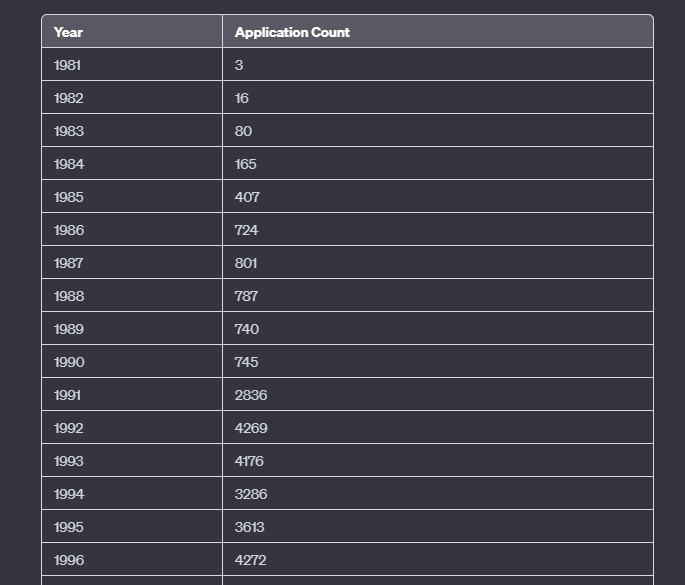This screenshot has width=685, height=585.
Task: Select the 1985 year cell
Action: pyautogui.click(x=68, y=197)
